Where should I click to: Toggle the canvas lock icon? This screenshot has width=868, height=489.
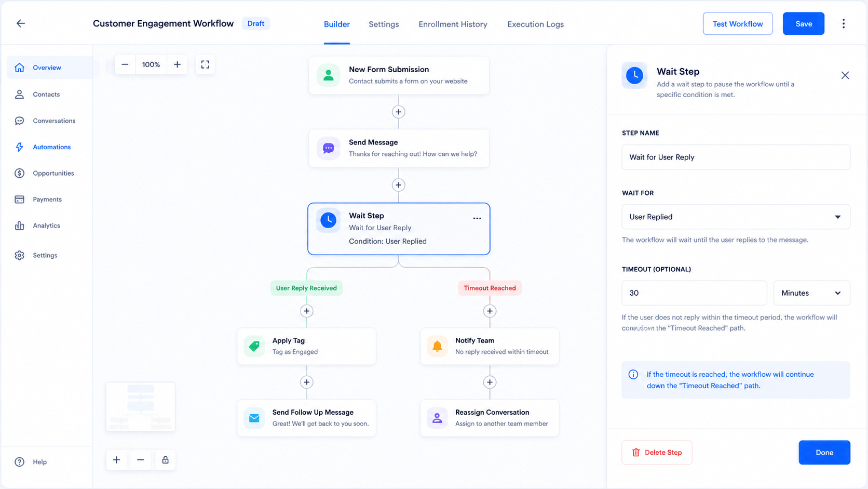coord(165,460)
